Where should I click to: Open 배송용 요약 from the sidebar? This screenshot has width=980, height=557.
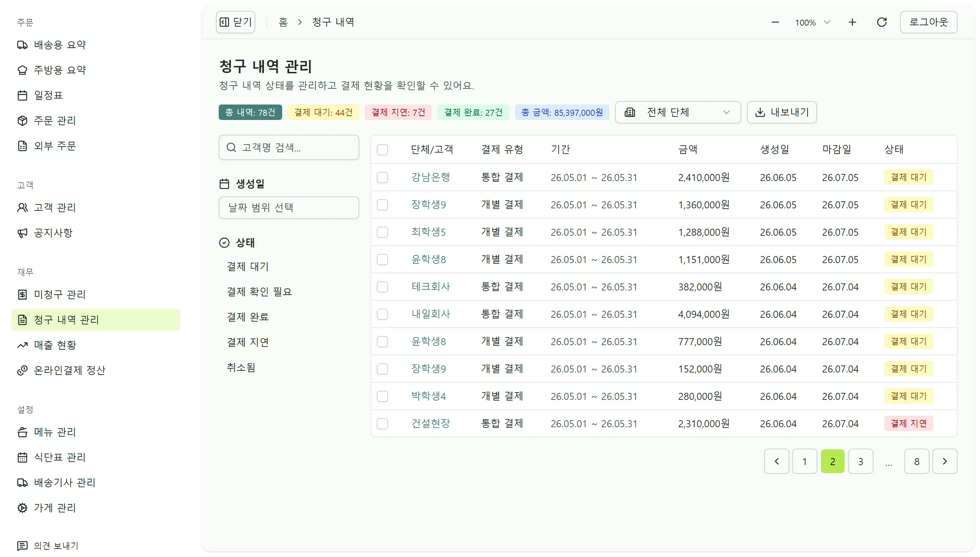(x=96, y=45)
